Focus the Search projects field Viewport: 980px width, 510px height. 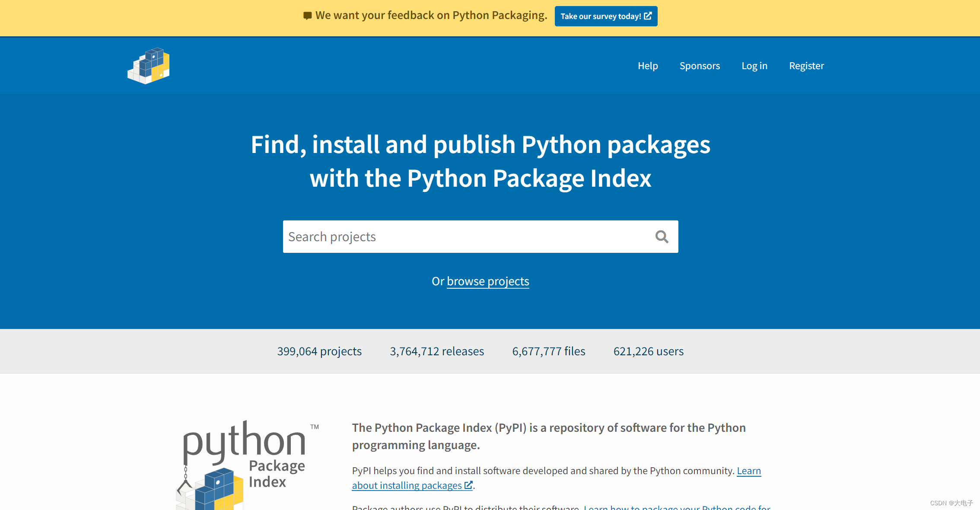tap(480, 237)
